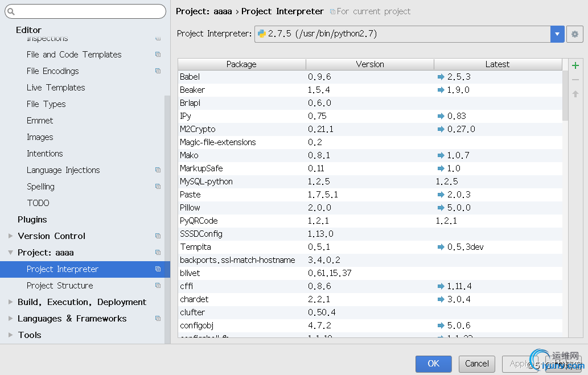Click the search magnifier icon
The width and height of the screenshot is (588, 375).
click(10, 11)
